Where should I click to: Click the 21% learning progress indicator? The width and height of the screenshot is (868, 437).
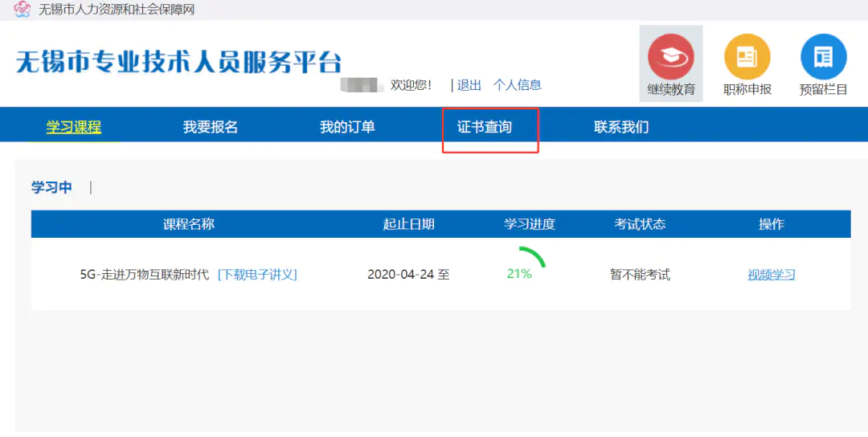coord(520,273)
